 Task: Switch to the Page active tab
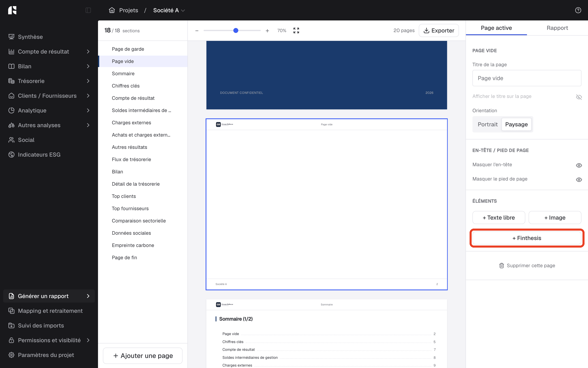point(496,28)
